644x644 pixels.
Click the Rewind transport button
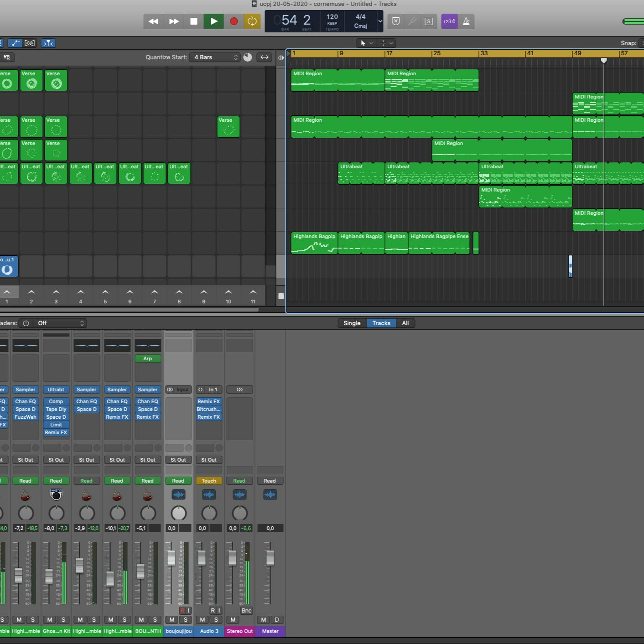tap(153, 21)
